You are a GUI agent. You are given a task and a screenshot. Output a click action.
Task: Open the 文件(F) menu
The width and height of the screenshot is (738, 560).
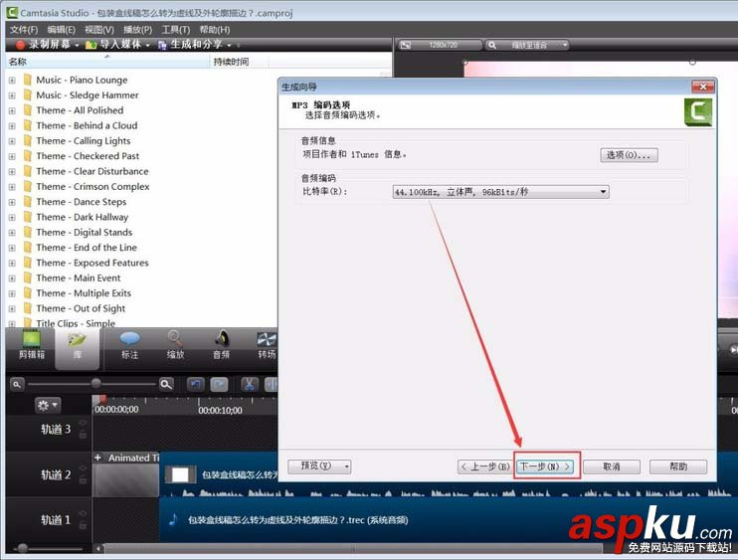(24, 30)
